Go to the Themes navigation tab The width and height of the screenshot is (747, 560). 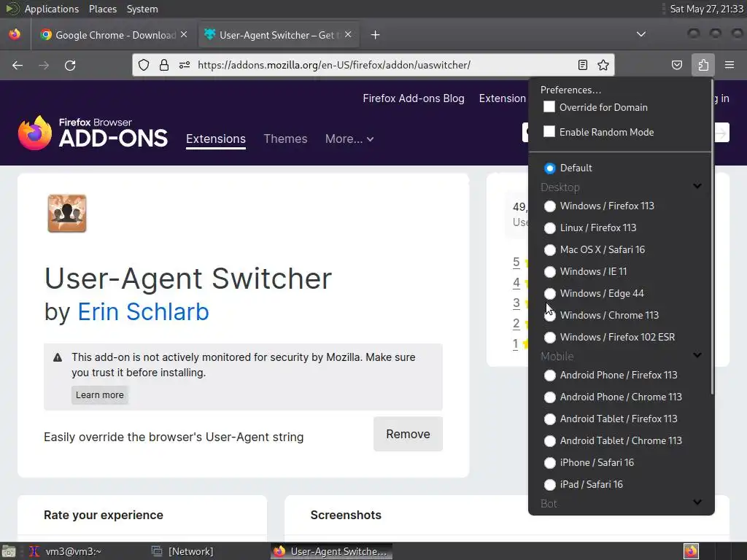coord(285,139)
